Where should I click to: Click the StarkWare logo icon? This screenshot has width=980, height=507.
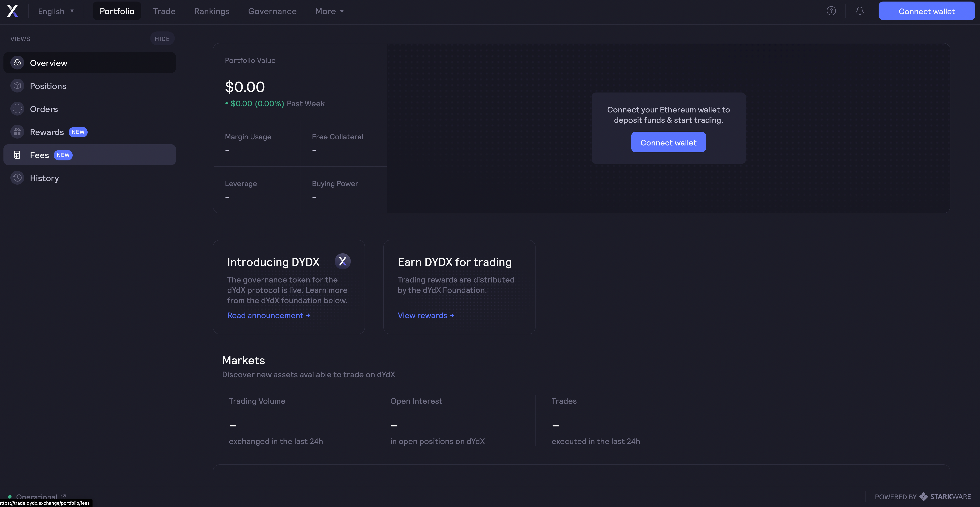(923, 496)
